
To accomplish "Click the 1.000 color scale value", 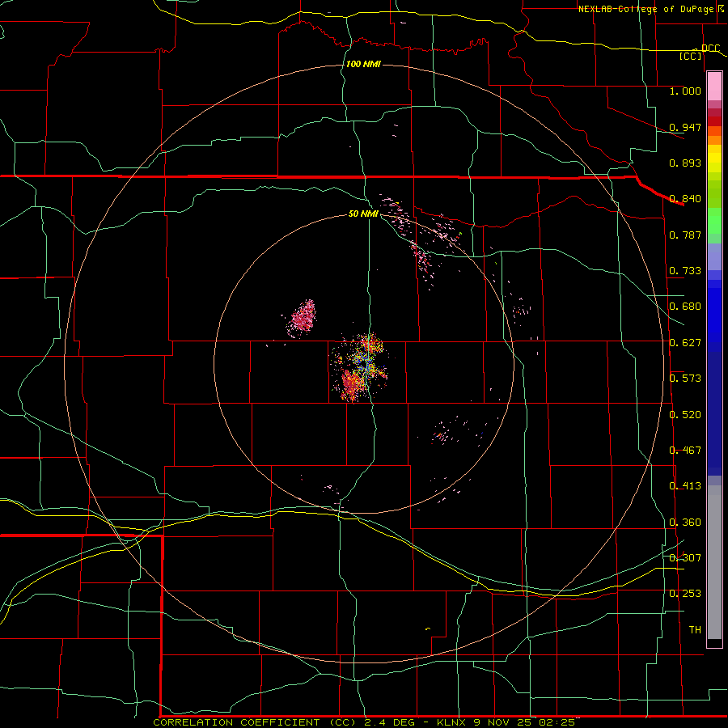I will point(685,91).
